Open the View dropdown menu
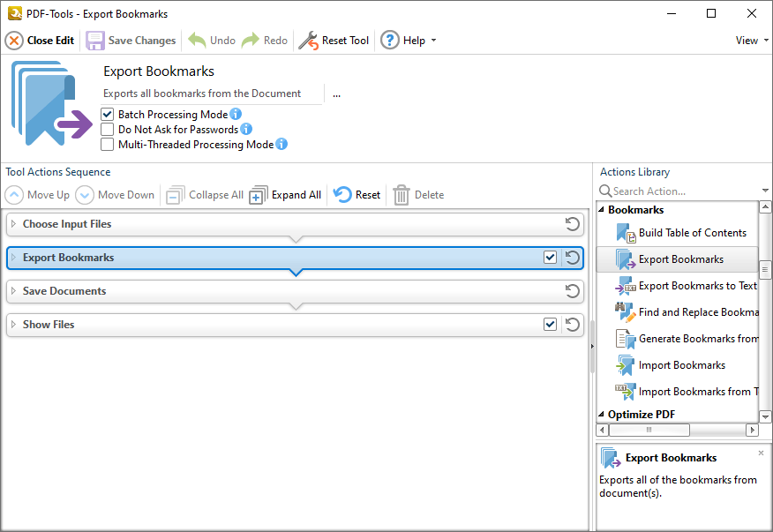 click(x=752, y=41)
